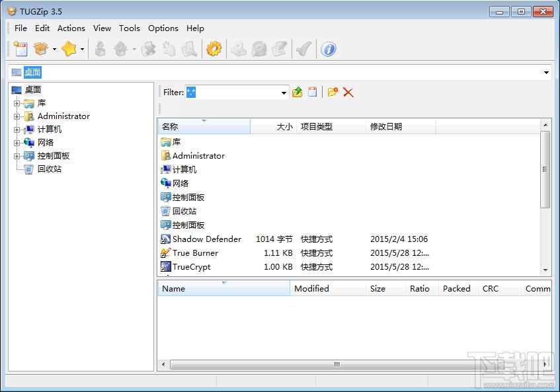This screenshot has width=560, height=392.
Task: Open the Help menu
Action: [195, 28]
